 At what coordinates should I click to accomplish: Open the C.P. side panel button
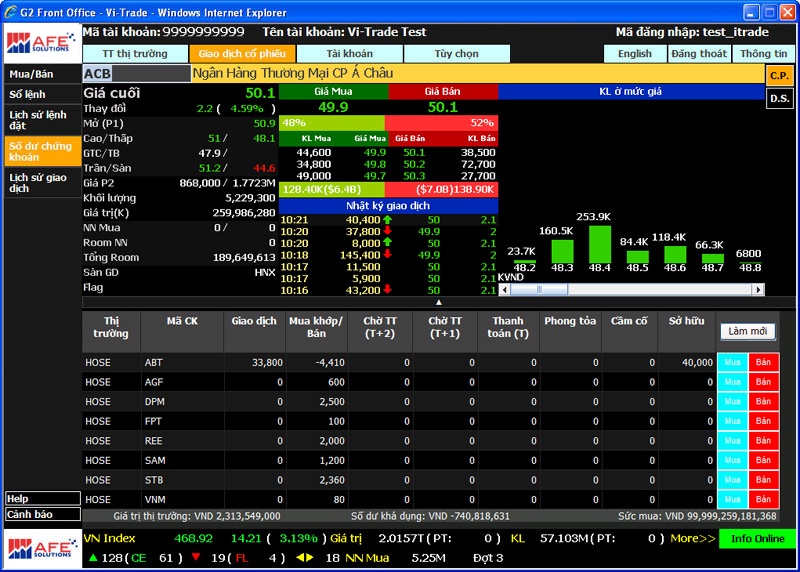779,75
